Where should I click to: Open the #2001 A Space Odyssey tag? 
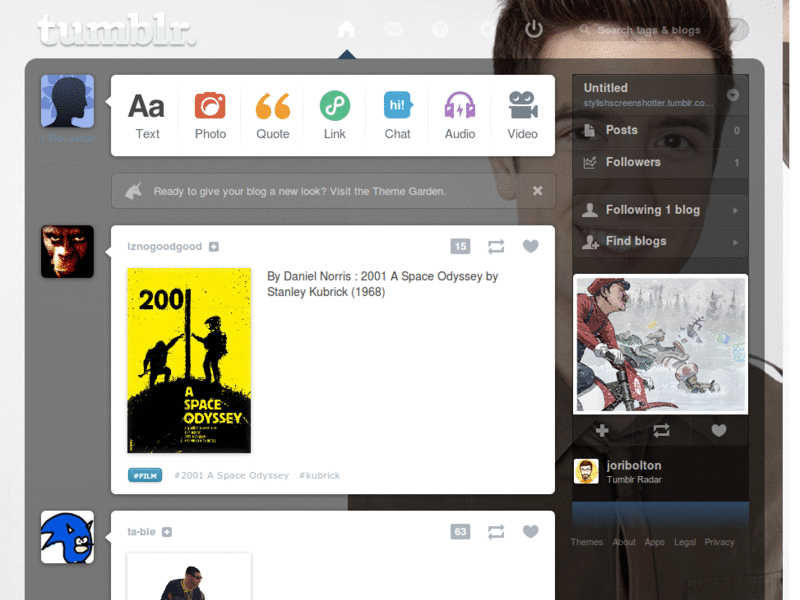click(x=232, y=476)
